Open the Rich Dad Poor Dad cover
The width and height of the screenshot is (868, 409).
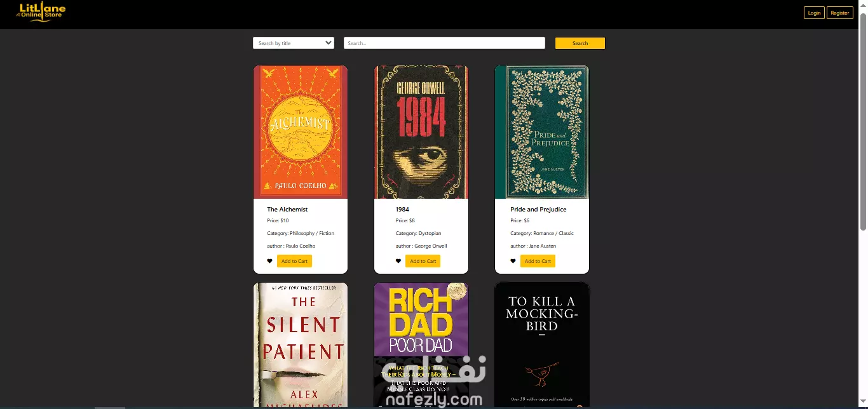click(421, 345)
